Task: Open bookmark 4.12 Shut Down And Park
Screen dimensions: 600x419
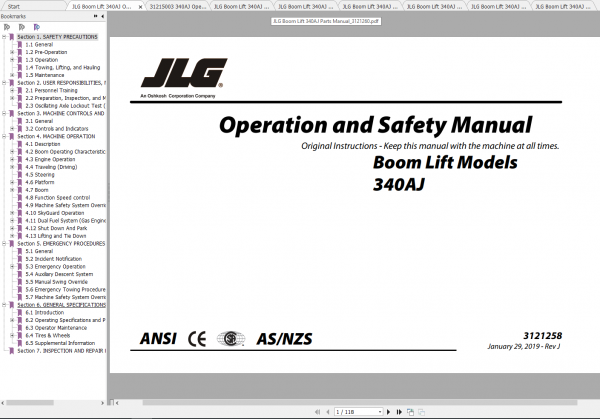Action: pos(56,228)
